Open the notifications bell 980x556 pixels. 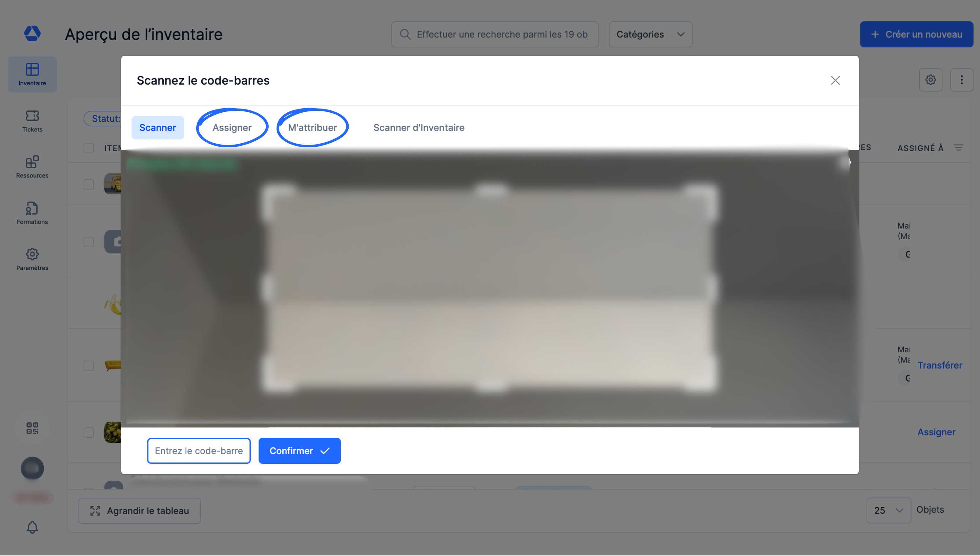point(32,527)
